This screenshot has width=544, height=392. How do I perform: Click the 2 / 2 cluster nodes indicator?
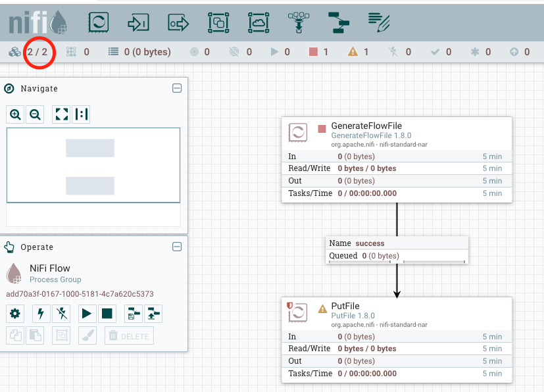pos(37,52)
